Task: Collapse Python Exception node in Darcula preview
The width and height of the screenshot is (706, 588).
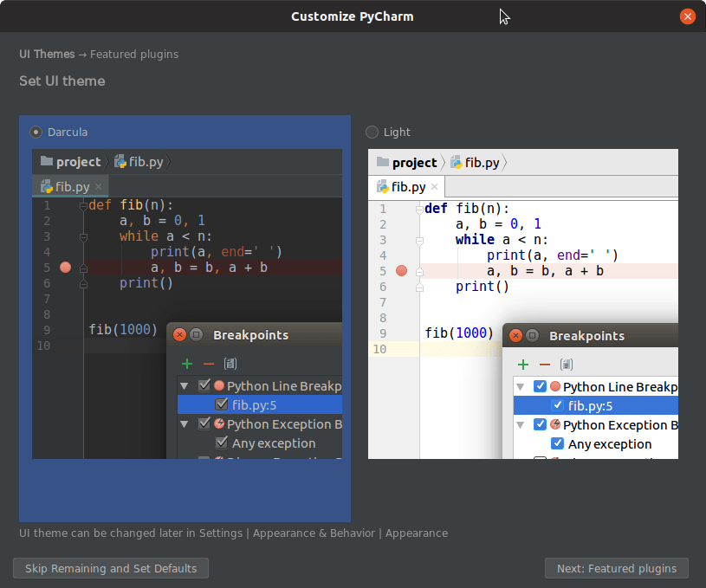Action: pyautogui.click(x=185, y=424)
